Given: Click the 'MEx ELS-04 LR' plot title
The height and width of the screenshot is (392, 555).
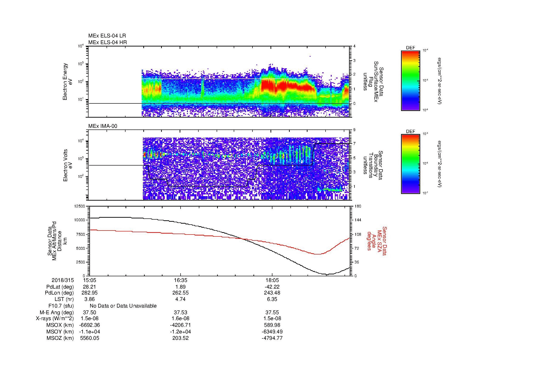Looking at the screenshot, I should pos(107,36).
